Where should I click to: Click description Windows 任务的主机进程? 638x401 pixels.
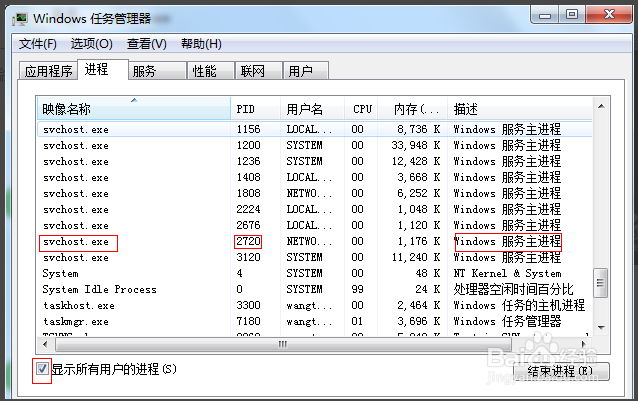[519, 305]
